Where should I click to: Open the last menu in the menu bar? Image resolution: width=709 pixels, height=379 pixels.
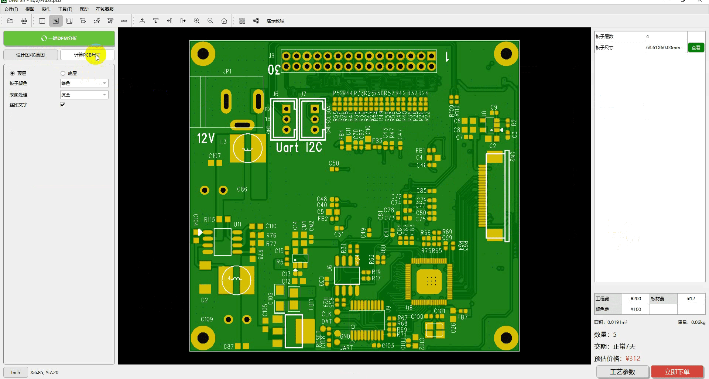tap(104, 9)
